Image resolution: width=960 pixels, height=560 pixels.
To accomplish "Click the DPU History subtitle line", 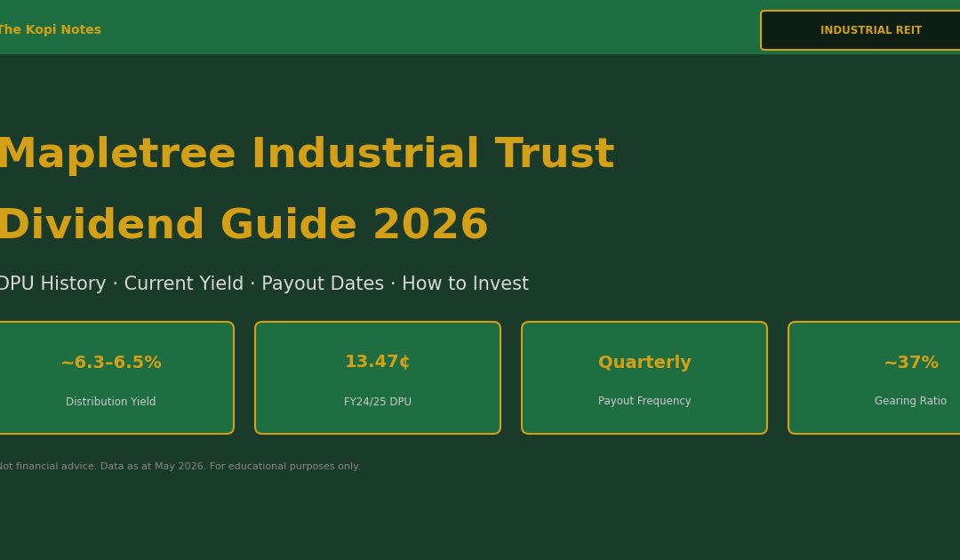I will (x=263, y=284).
